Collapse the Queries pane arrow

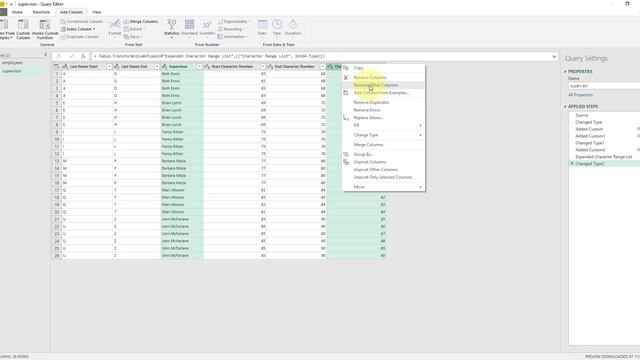point(45,55)
